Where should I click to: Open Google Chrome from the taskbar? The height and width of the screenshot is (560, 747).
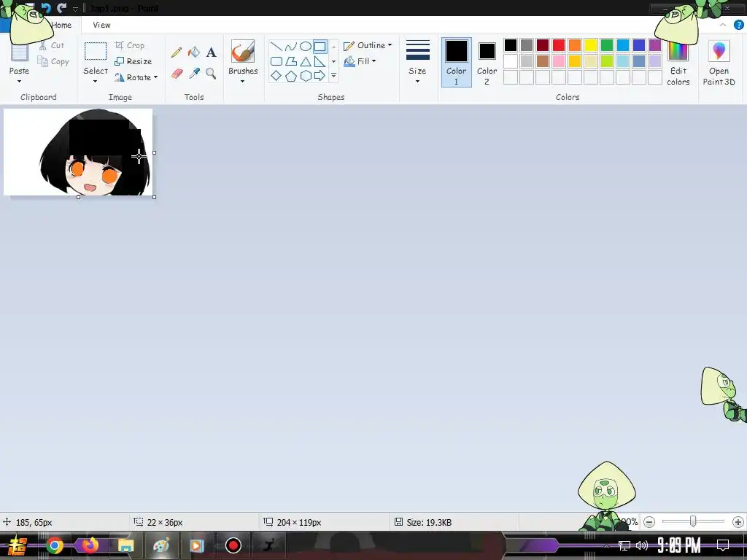[x=54, y=545]
